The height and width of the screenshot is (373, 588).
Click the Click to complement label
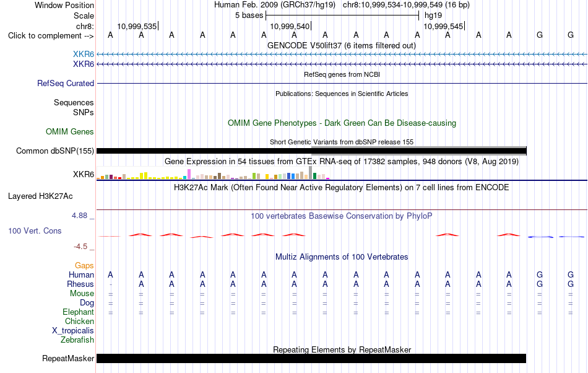pyautogui.click(x=51, y=36)
